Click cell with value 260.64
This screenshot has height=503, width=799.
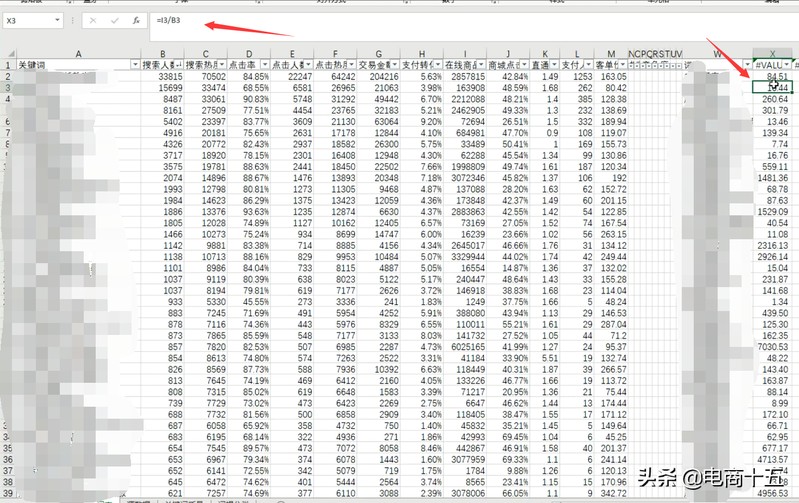773,99
